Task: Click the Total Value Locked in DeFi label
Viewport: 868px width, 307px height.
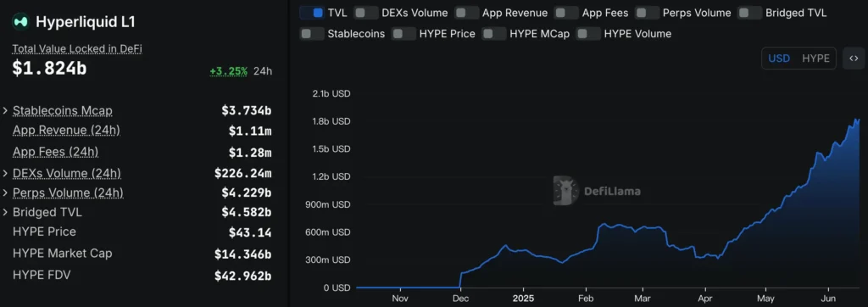Action: coord(77,49)
